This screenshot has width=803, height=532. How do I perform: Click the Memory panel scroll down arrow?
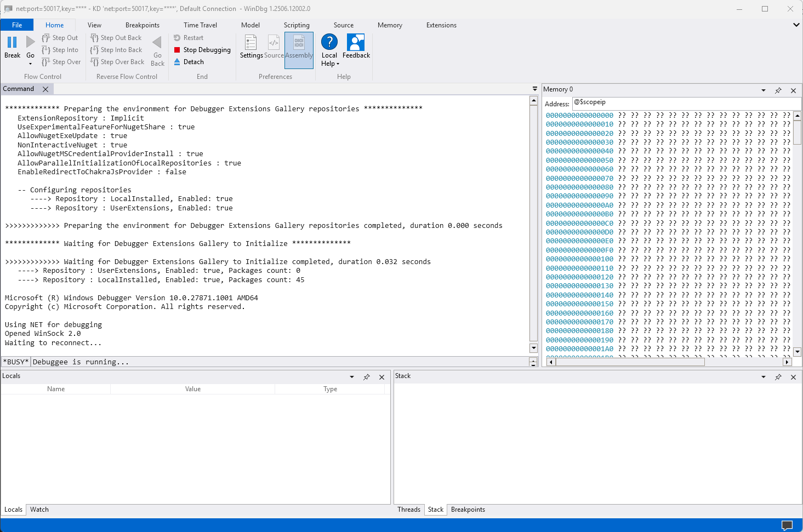[798, 352]
